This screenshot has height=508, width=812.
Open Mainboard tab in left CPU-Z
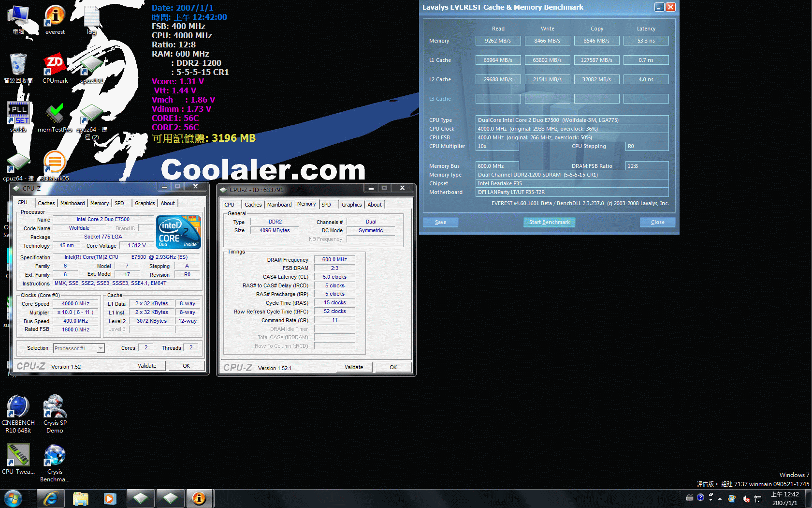(x=72, y=203)
